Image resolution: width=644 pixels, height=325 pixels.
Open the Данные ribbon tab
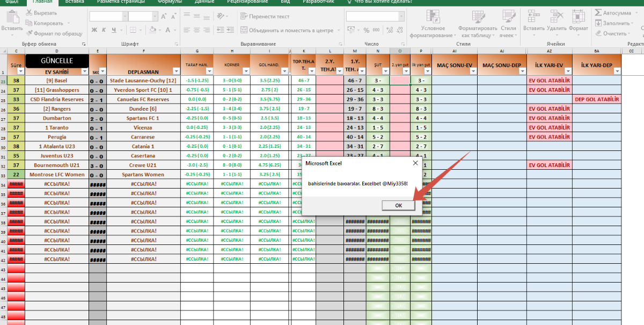204,2
